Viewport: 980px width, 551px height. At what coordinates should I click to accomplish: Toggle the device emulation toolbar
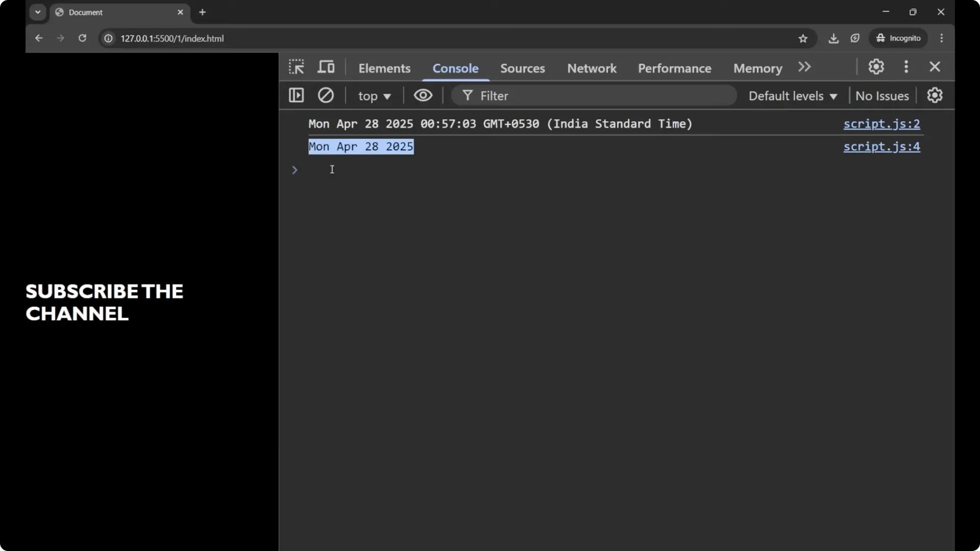(326, 66)
